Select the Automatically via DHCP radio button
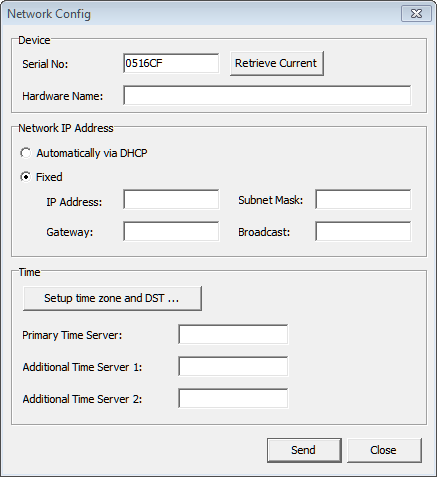The height and width of the screenshot is (477, 437). tap(25, 153)
